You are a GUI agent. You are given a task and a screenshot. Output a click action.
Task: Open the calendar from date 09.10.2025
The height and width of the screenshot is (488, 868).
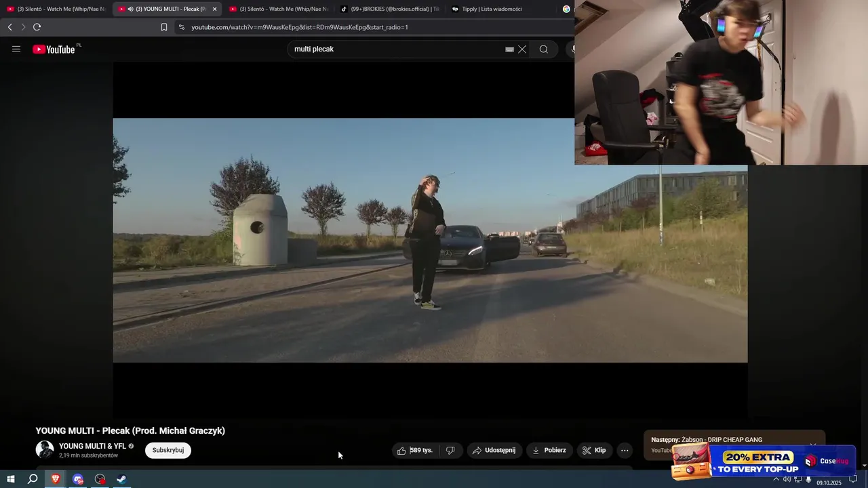(829, 483)
